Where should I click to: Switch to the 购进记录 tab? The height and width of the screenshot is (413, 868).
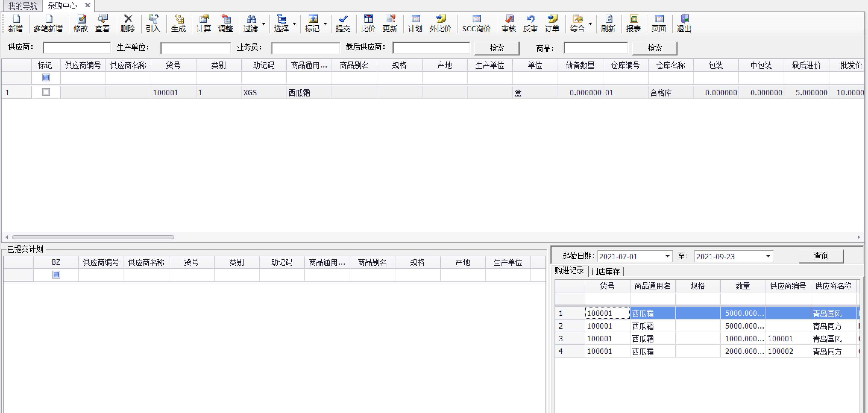(x=569, y=270)
